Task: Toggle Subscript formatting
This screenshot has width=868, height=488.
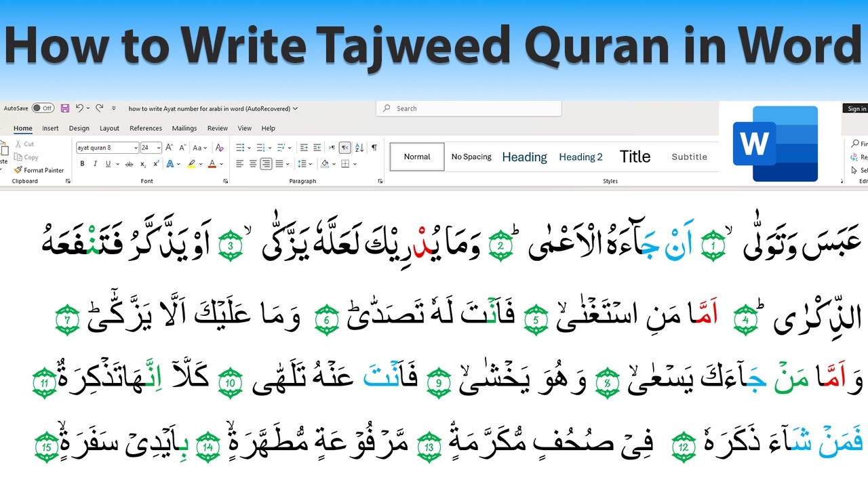Action: click(x=143, y=163)
